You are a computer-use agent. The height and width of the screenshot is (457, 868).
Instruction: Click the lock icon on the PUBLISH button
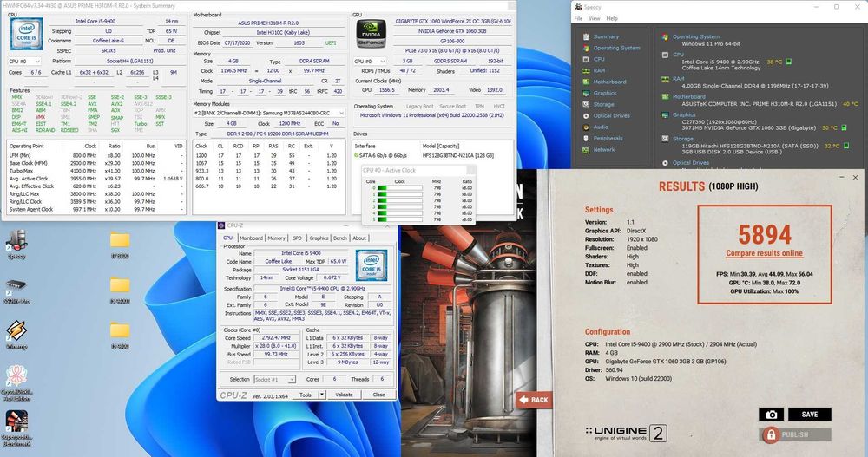pyautogui.click(x=770, y=434)
